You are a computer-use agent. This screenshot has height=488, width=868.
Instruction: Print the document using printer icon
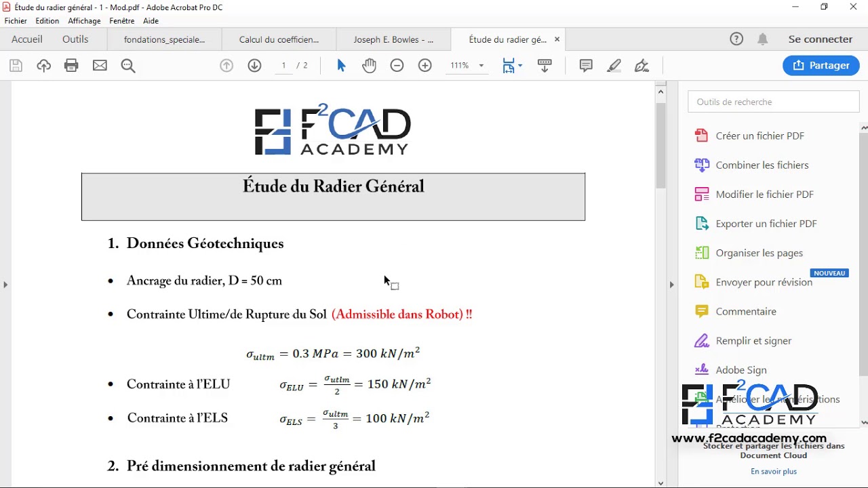click(x=71, y=66)
